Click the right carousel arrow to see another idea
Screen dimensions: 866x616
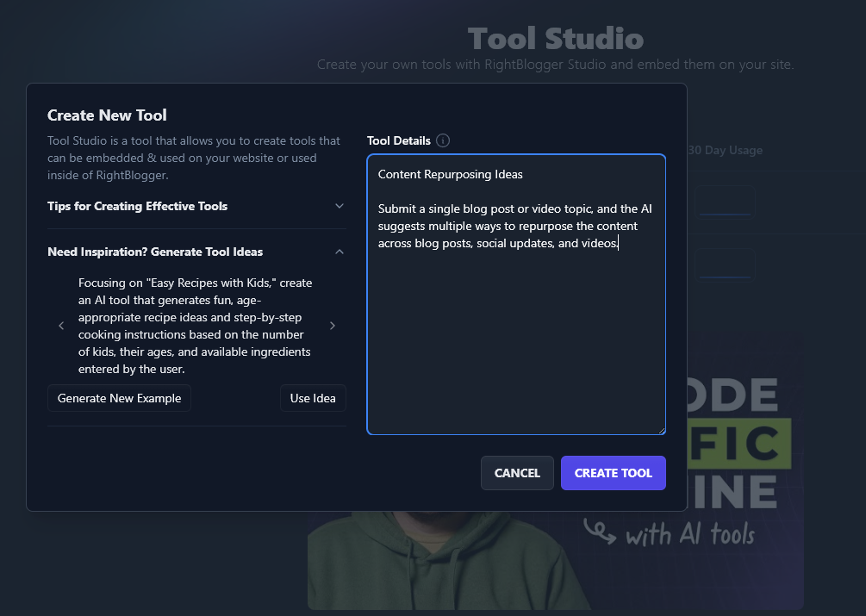click(333, 325)
